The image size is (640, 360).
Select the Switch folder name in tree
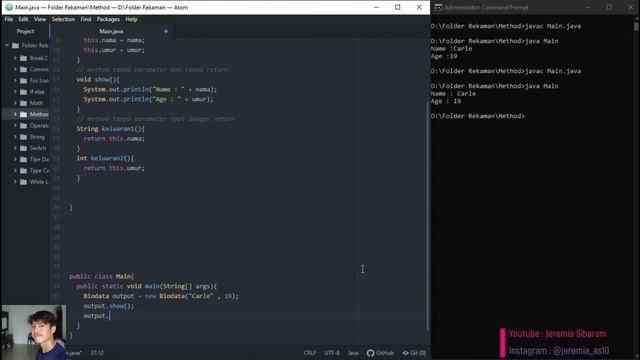[38, 148]
